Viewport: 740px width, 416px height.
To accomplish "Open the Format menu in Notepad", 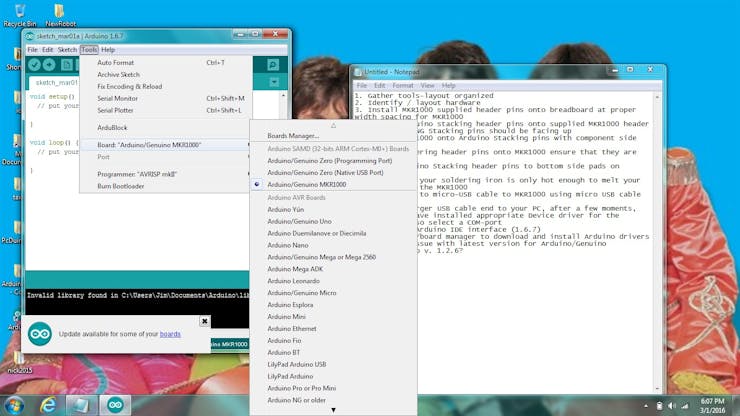I will point(403,85).
